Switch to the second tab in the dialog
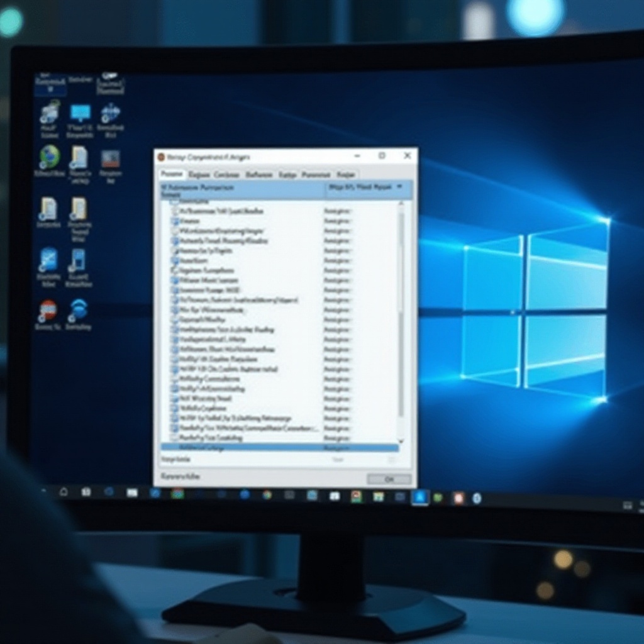Image resolution: width=644 pixels, height=644 pixels. [199, 174]
